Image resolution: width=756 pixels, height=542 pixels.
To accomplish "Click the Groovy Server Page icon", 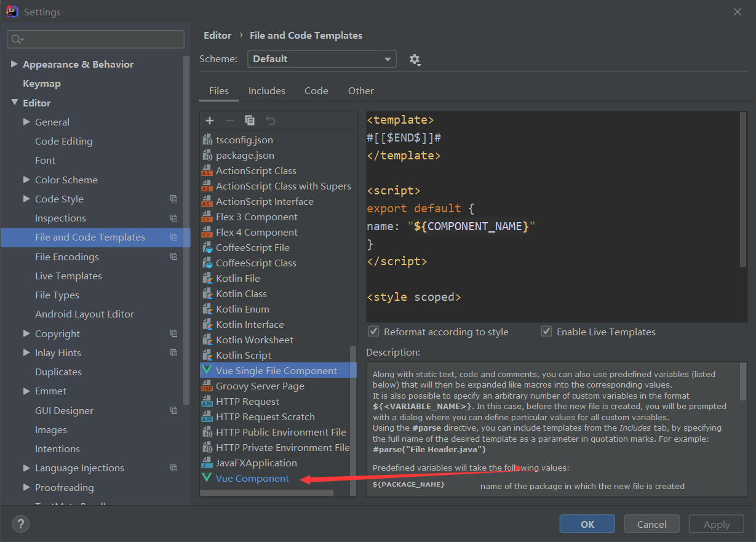I will [x=207, y=386].
